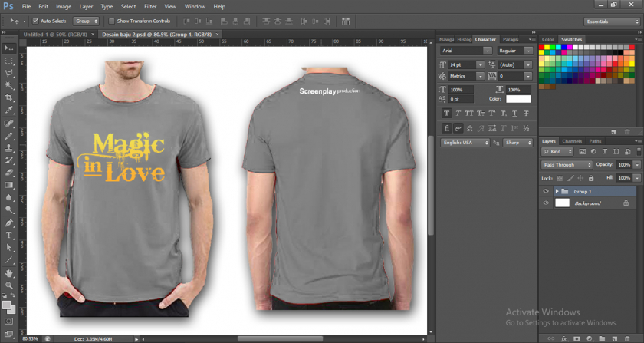The height and width of the screenshot is (343, 644).
Task: Select the Clone Stamp tool
Action: coord(8,148)
